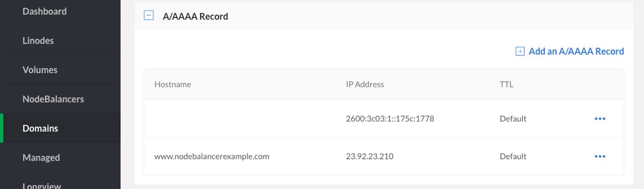Select the www.nodebalancerexample.com hostname cell
This screenshot has width=644, height=189.
(x=212, y=156)
